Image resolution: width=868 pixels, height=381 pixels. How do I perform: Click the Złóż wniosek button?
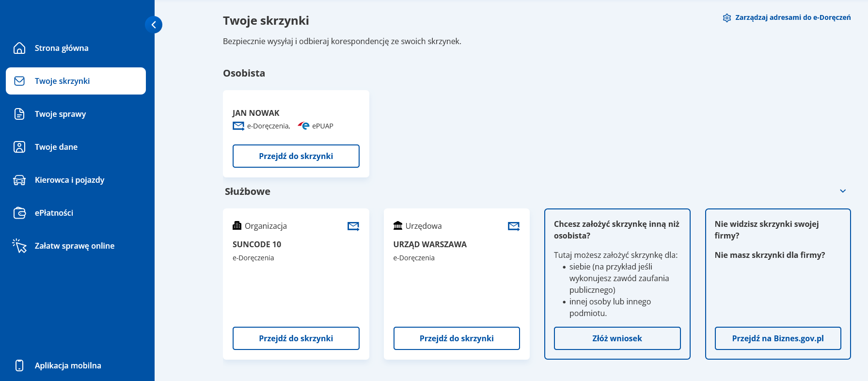(x=617, y=338)
